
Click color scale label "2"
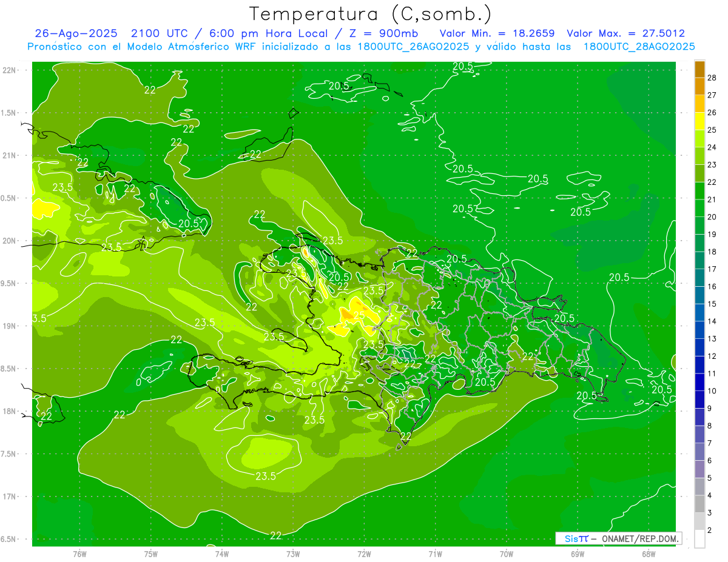click(710, 530)
